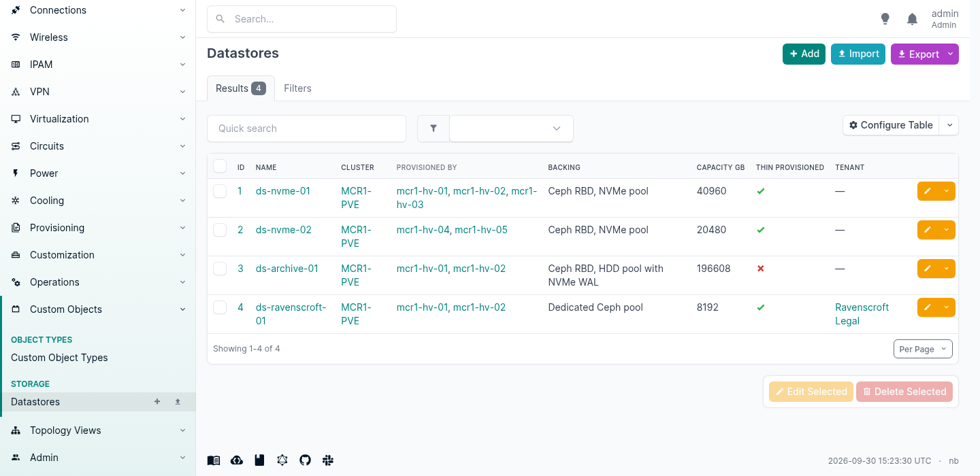Check the box for ds-nvme-02
The height and width of the screenshot is (476, 980).
[220, 230]
